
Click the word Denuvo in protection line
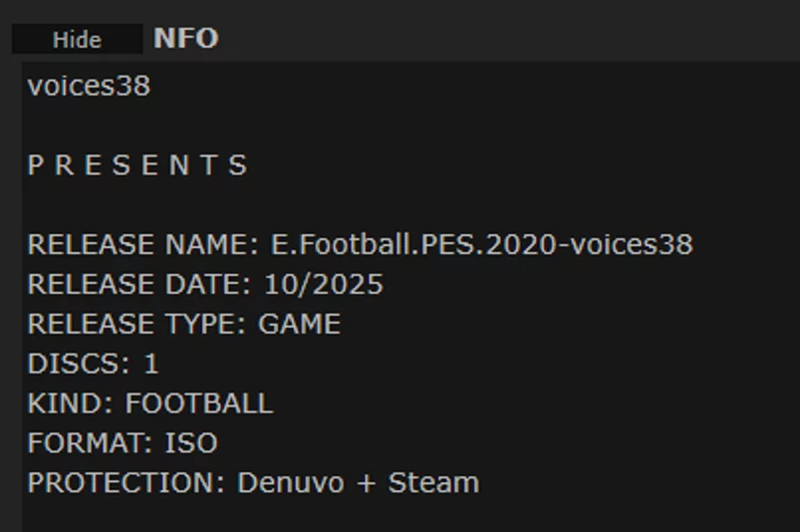[290, 483]
